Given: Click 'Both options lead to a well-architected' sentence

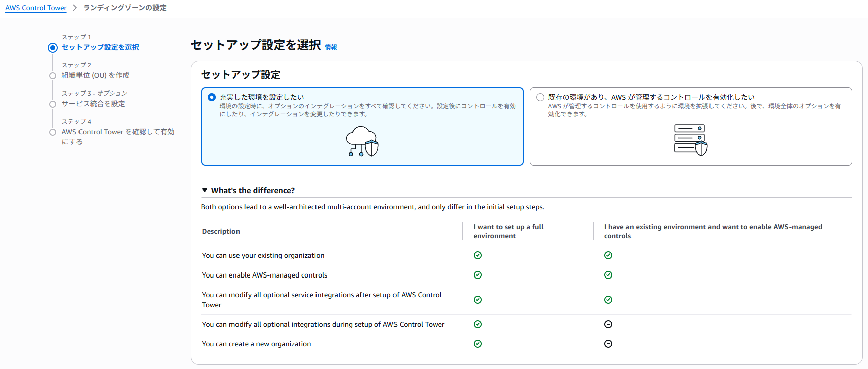Looking at the screenshot, I should pos(372,207).
